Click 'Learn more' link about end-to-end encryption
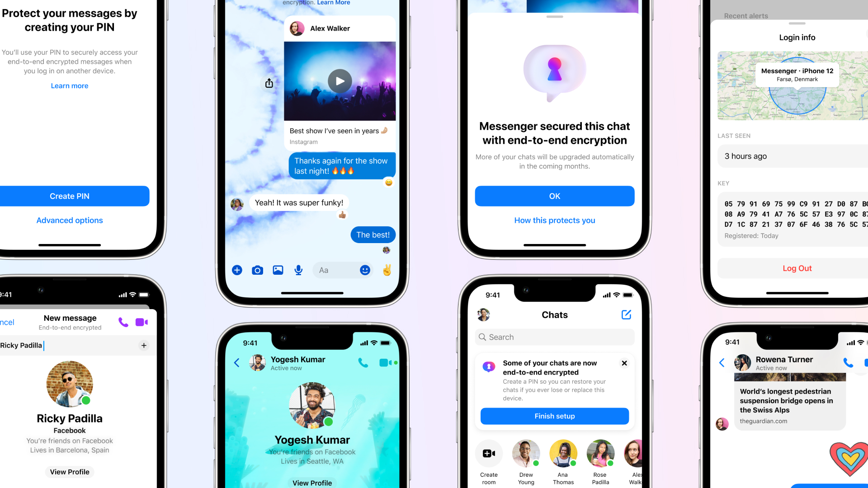 pos(69,85)
